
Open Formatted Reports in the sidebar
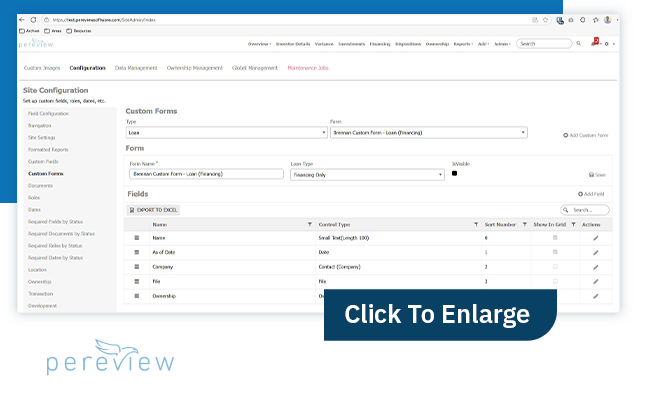(48, 150)
